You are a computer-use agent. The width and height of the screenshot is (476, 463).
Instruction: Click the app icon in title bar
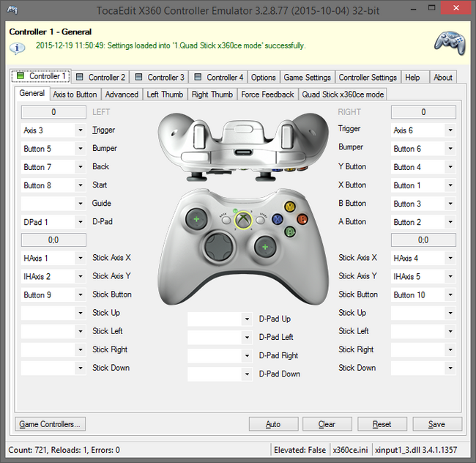(12, 10)
